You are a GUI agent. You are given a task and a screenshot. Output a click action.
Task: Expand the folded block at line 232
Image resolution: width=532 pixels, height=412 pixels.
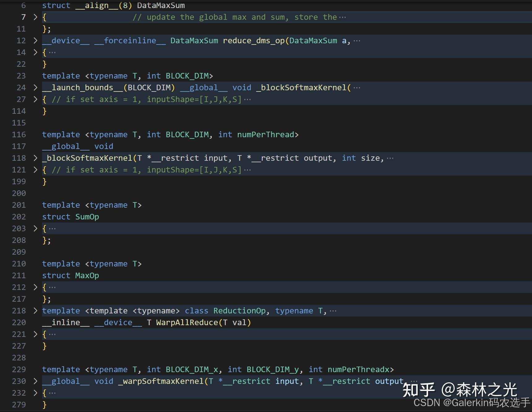35,393
